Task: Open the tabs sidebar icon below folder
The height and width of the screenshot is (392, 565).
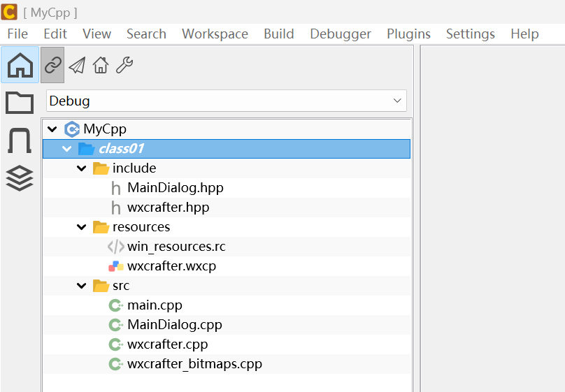Action: pyautogui.click(x=20, y=140)
